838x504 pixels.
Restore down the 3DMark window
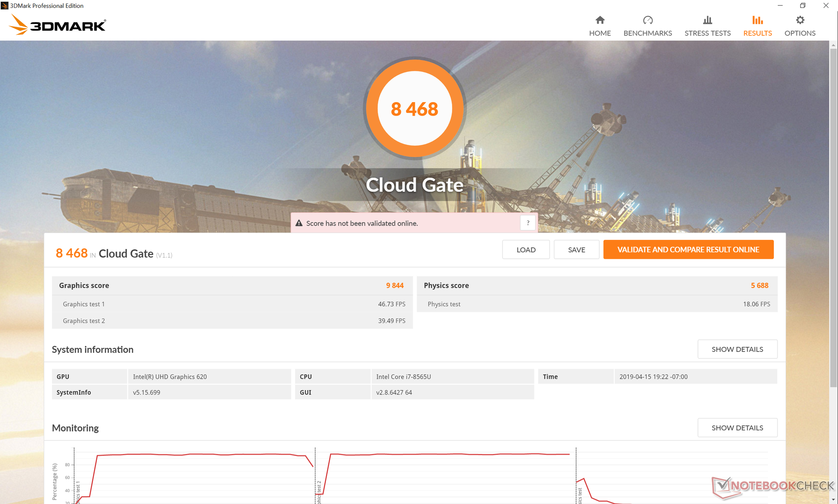(x=803, y=5)
